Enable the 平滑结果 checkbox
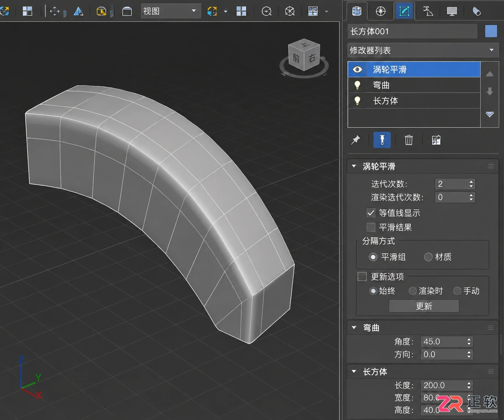 pos(371,227)
